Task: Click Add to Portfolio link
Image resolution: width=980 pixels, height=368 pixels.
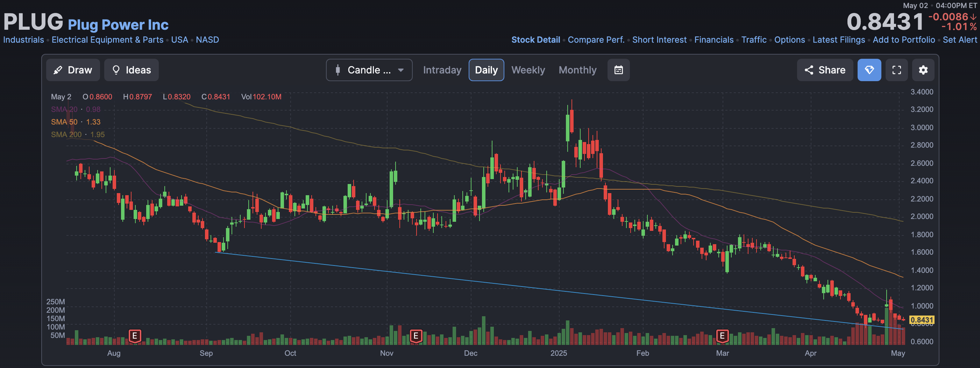Action: [903, 40]
